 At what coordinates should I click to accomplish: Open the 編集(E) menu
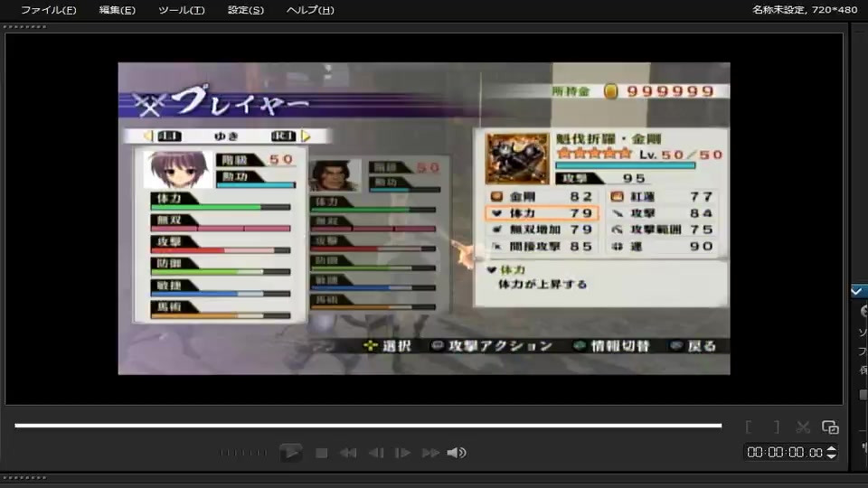tap(117, 10)
